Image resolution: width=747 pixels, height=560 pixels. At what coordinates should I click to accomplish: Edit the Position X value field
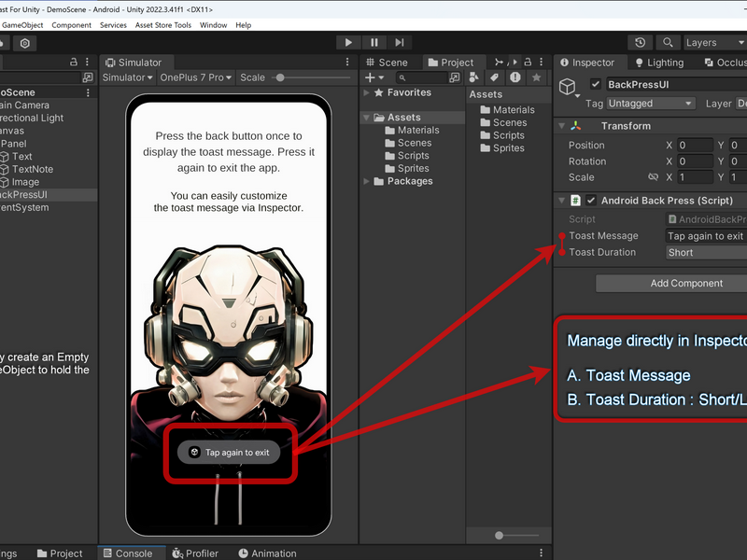point(695,146)
